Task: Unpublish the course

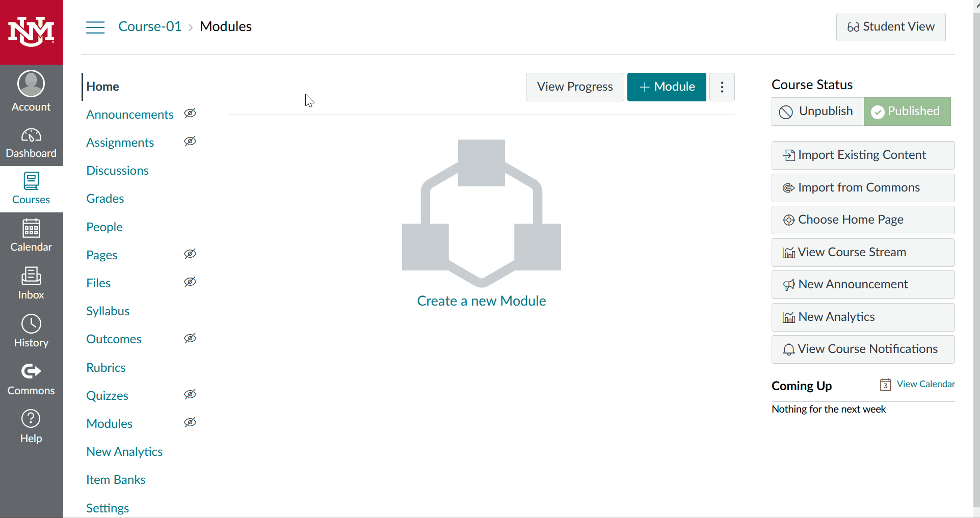Action: (817, 112)
